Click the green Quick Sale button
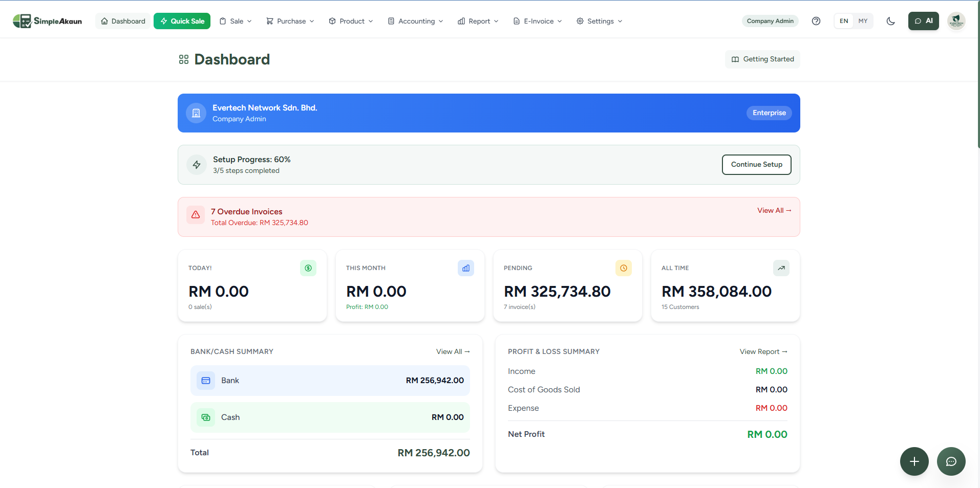Screen dimensions: 980x488 (x=182, y=21)
